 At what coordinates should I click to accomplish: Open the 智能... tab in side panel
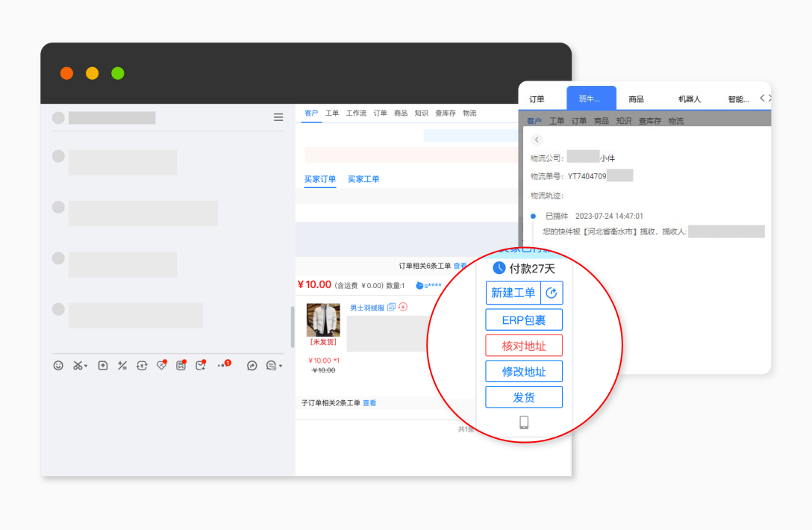click(738, 99)
